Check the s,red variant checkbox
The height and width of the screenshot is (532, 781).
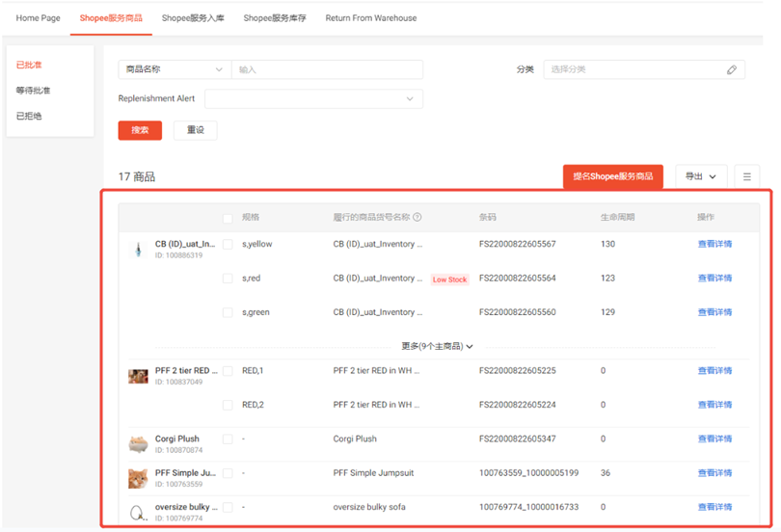click(x=228, y=279)
